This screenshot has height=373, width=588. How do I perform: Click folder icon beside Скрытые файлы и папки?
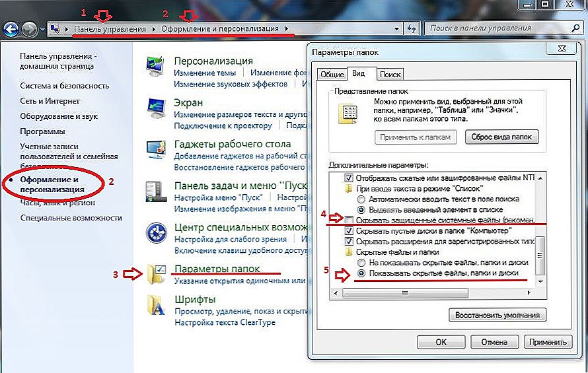tap(349, 252)
